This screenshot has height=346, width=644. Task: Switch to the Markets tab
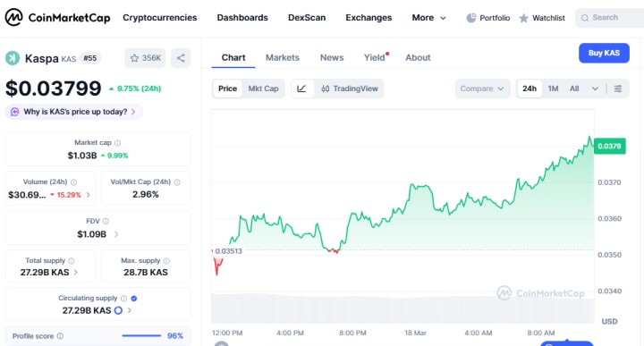(x=283, y=58)
